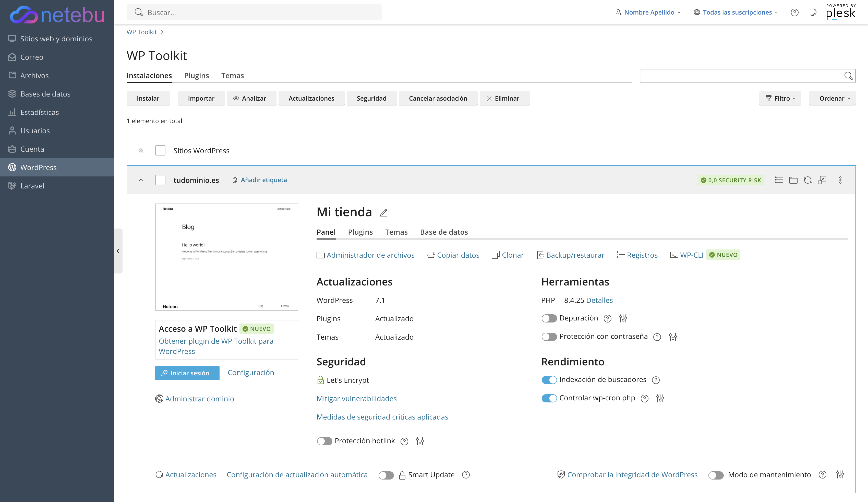The image size is (868, 502).
Task: Open Modo de mantenimiento settings icon
Action: (x=840, y=474)
